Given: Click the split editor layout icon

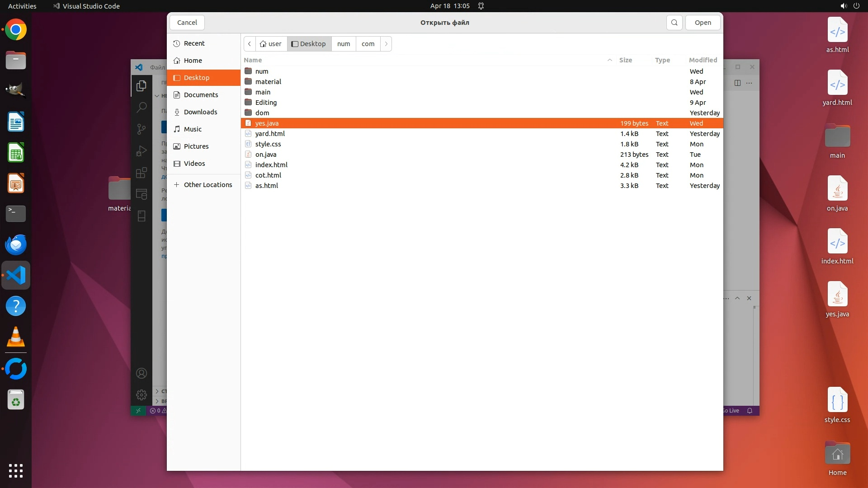Looking at the screenshot, I should pos(737,83).
